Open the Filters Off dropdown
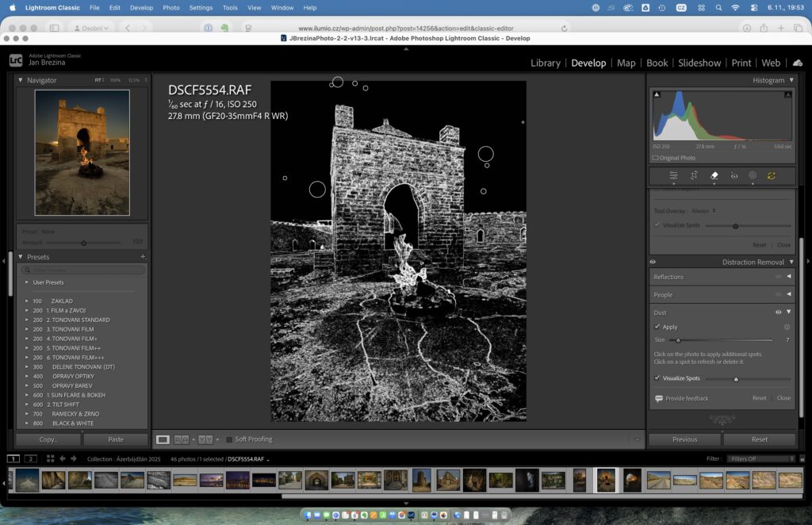This screenshot has height=525, width=812. click(x=760, y=458)
